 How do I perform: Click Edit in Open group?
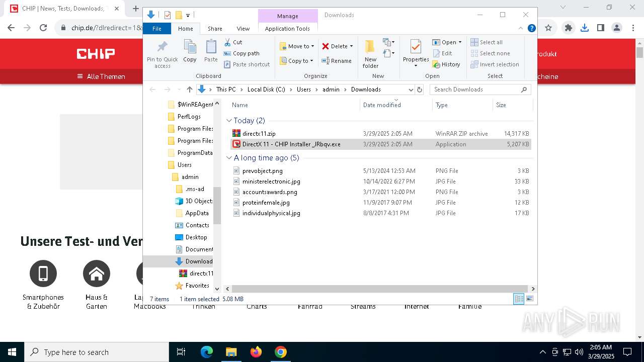[x=442, y=53]
